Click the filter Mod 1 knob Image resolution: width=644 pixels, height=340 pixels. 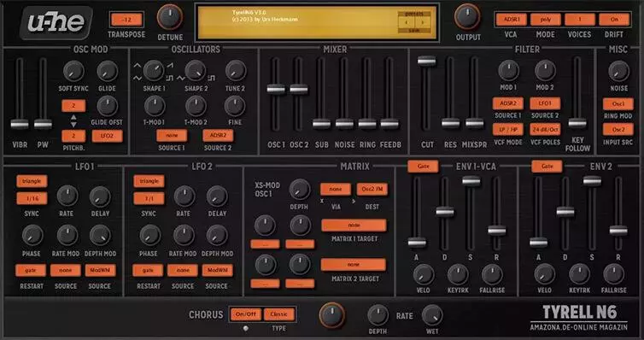[508, 70]
